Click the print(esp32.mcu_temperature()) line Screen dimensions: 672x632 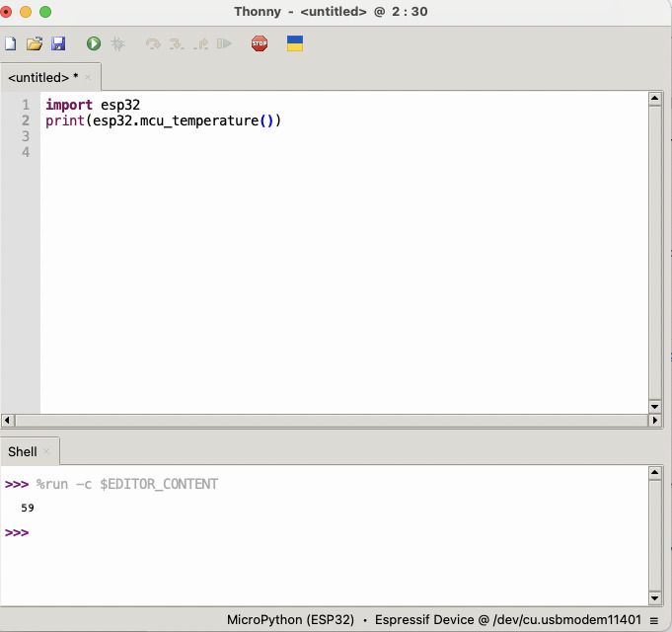[x=163, y=120]
